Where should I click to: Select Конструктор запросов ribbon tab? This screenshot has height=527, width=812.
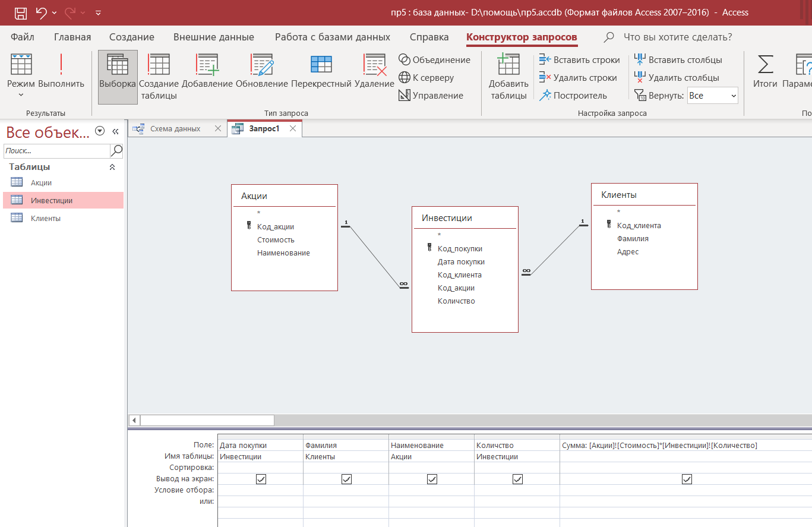(x=522, y=37)
